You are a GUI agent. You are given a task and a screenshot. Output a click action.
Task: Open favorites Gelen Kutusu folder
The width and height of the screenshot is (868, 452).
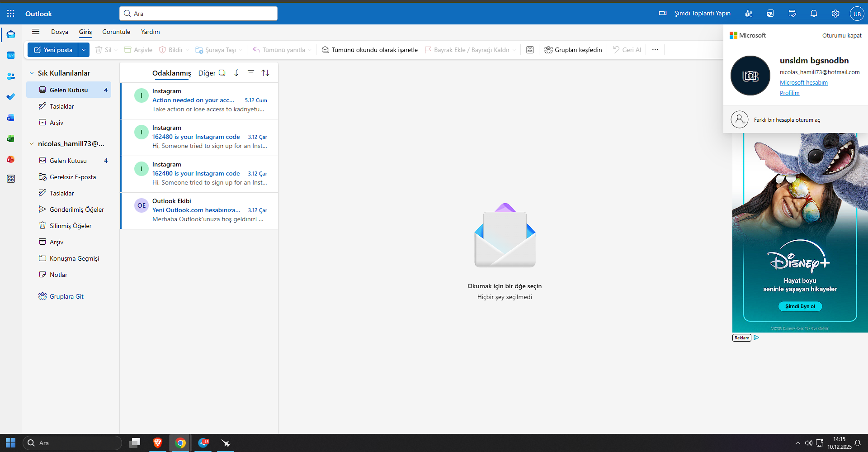pos(69,90)
